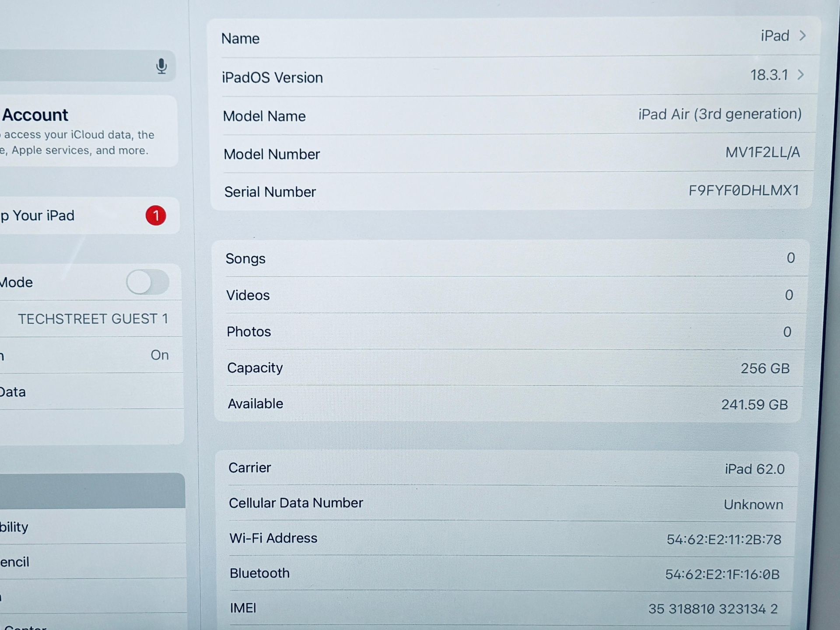Screen dimensions: 840x630
Task: Open the settings row showing On
Action: tap(91, 355)
